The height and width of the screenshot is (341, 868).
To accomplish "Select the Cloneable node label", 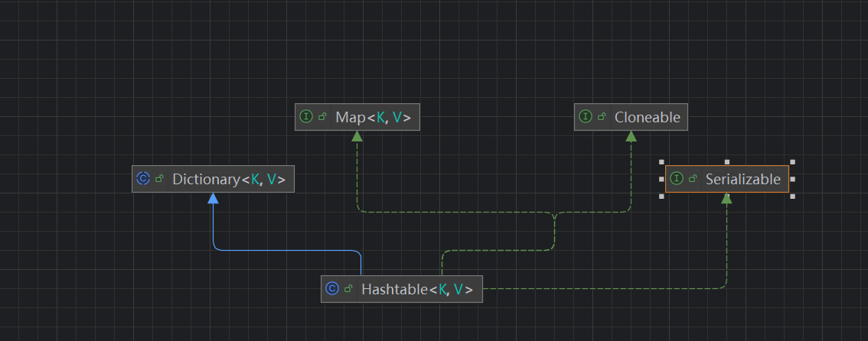I will click(x=647, y=118).
